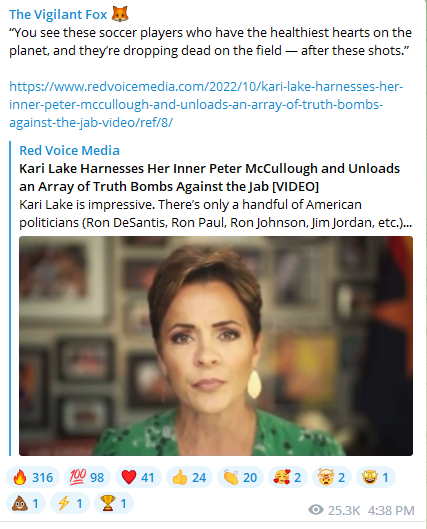Click the eye icon views counter
The image size is (427, 529).
click(x=334, y=510)
